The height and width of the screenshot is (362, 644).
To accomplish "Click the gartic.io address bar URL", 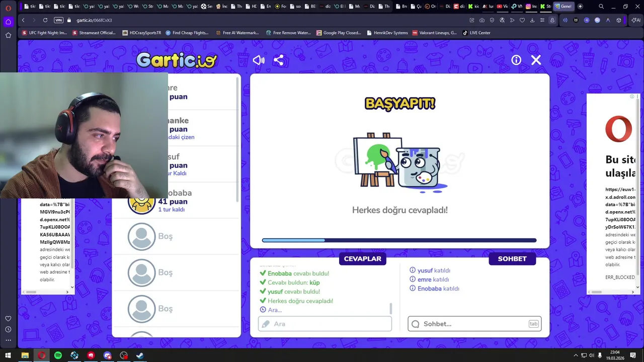I will [x=94, y=20].
